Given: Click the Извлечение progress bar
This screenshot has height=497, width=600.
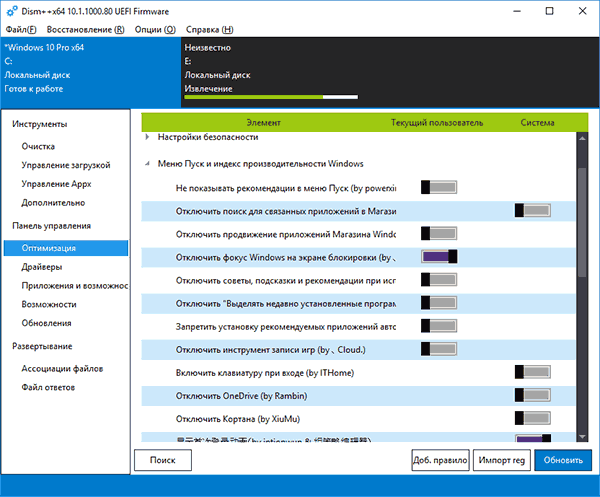Looking at the screenshot, I should pos(271,97).
